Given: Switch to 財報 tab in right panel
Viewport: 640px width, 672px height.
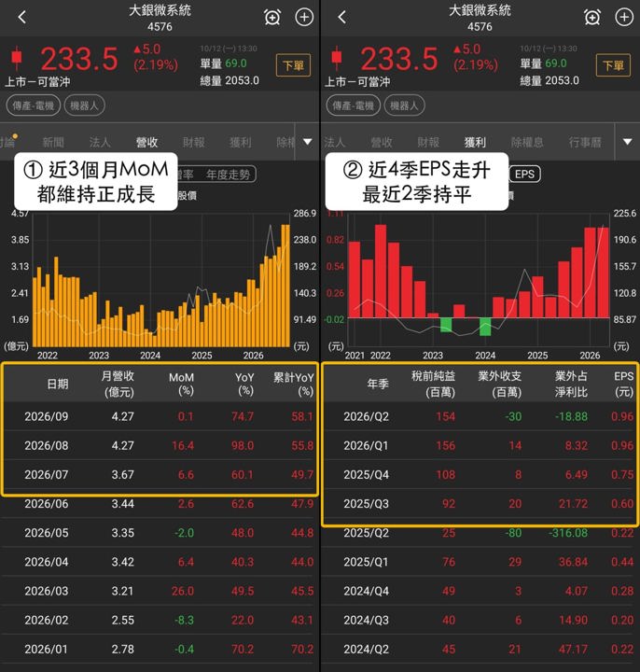Looking at the screenshot, I should click(428, 142).
